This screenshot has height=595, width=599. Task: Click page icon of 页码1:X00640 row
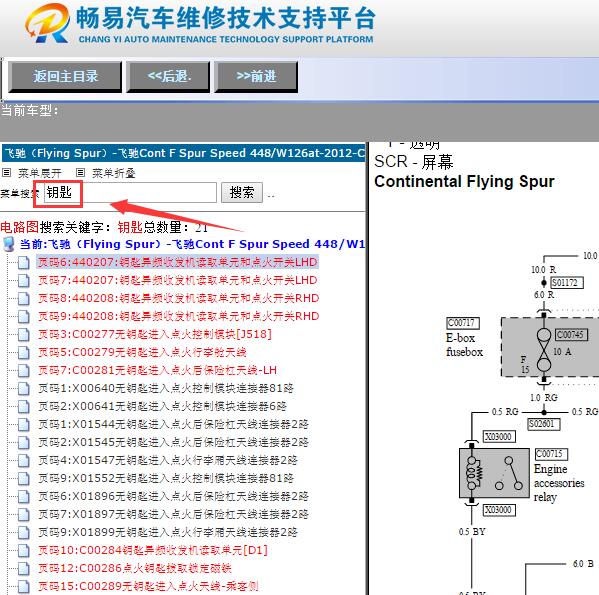(x=24, y=388)
